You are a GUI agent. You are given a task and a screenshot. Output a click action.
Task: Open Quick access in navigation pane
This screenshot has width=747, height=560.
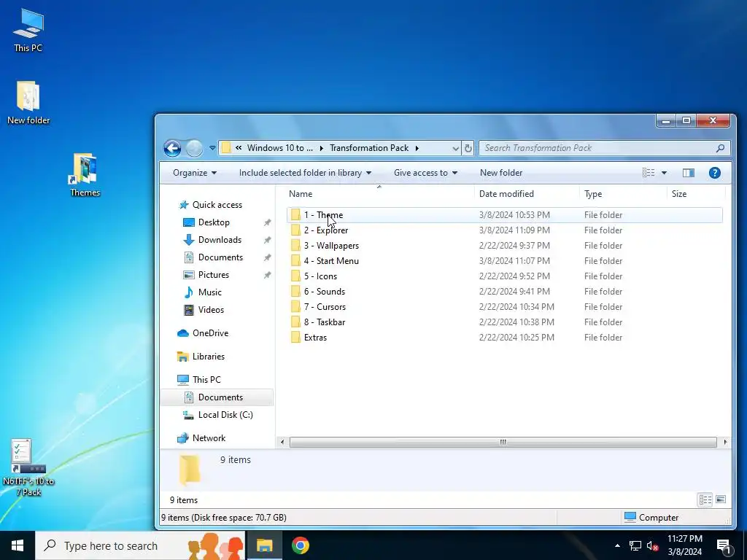pos(210,205)
